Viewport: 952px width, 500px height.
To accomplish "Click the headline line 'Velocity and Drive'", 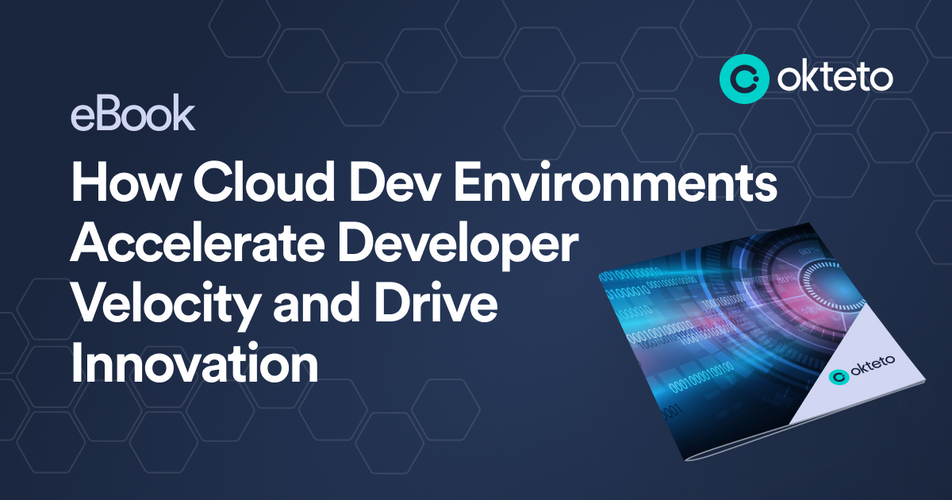I will pyautogui.click(x=284, y=305).
